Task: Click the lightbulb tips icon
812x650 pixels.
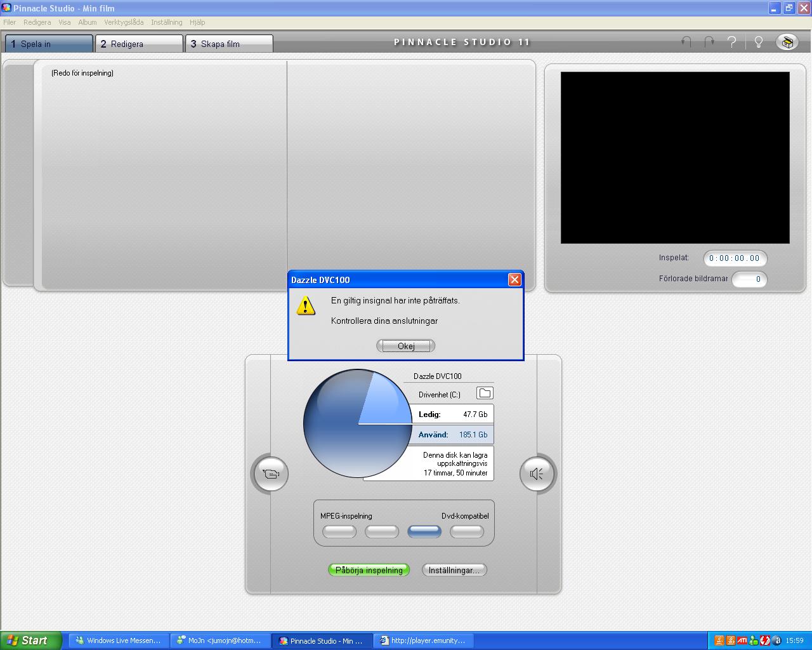Action: coord(758,42)
